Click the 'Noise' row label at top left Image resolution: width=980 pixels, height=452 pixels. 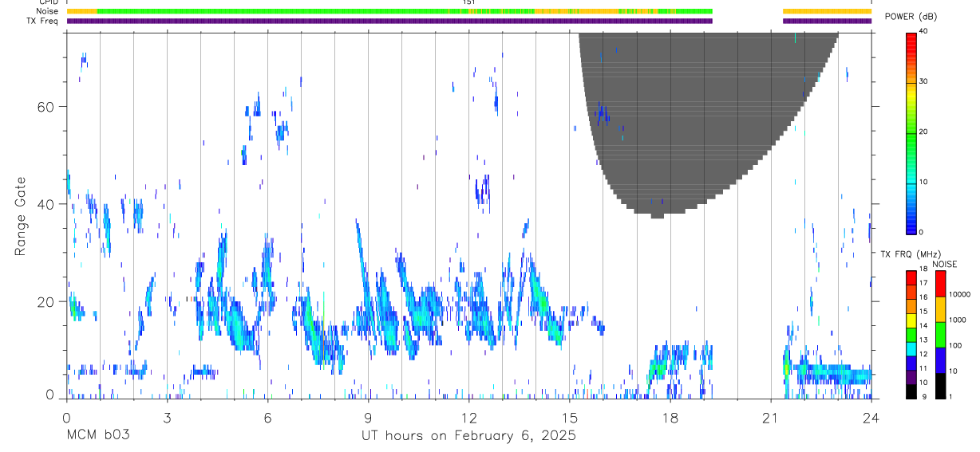(x=47, y=11)
